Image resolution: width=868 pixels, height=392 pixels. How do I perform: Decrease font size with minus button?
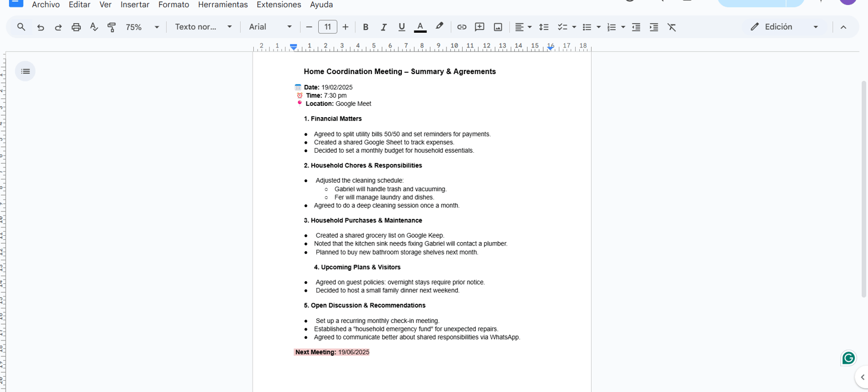(x=309, y=27)
